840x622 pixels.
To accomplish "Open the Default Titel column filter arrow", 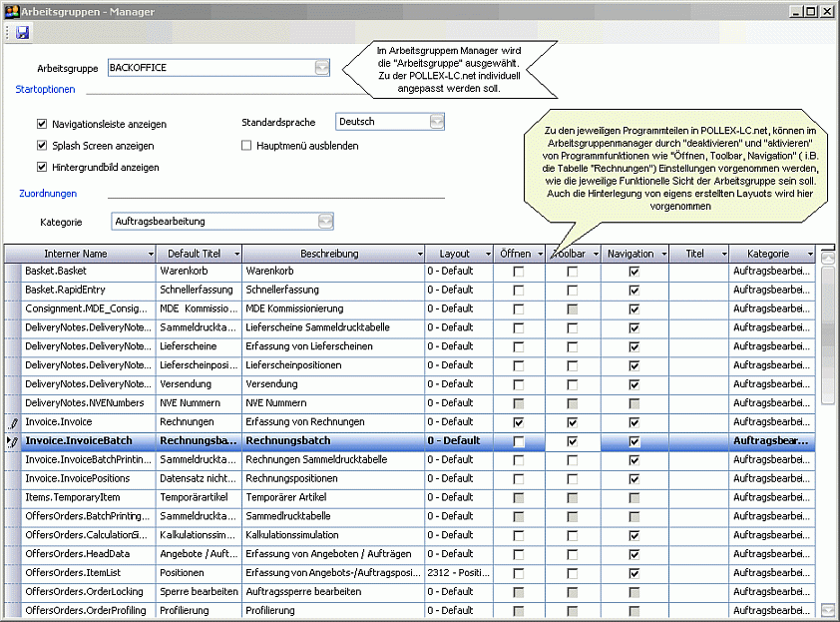I will [x=234, y=255].
